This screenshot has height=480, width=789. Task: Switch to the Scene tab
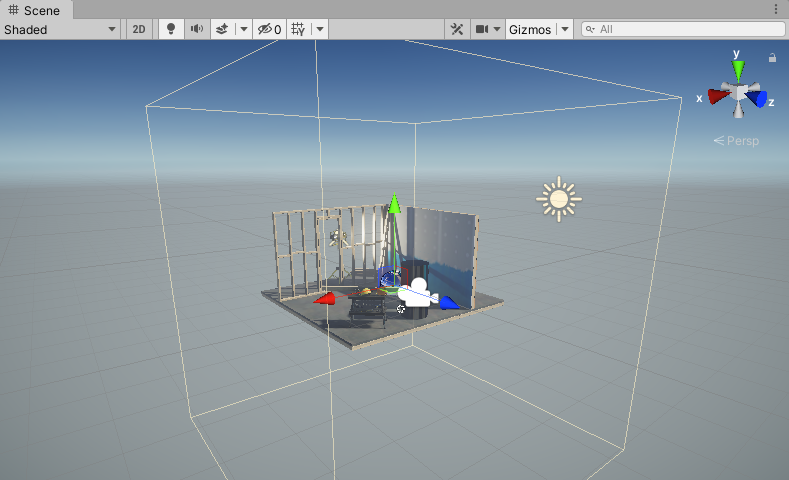point(34,10)
